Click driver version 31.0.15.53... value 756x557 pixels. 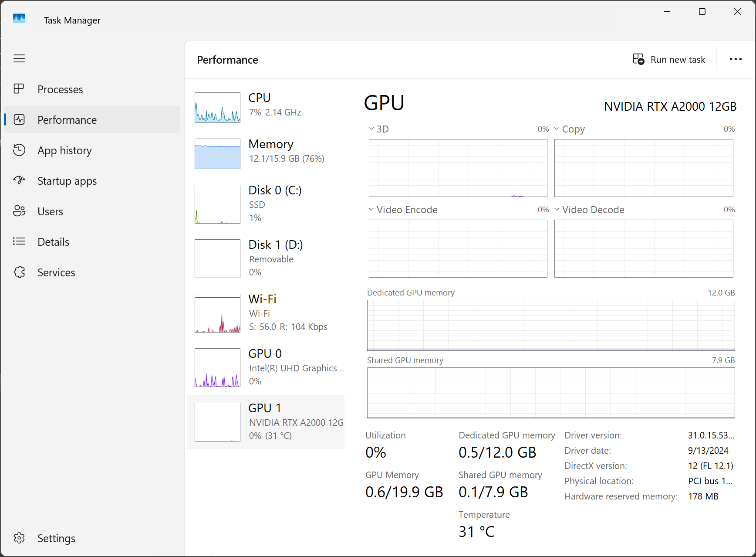pos(711,435)
